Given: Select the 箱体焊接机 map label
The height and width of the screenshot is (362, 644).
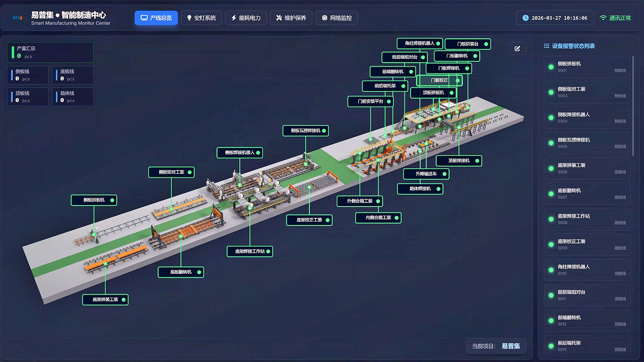Looking at the screenshot, I should tap(420, 189).
